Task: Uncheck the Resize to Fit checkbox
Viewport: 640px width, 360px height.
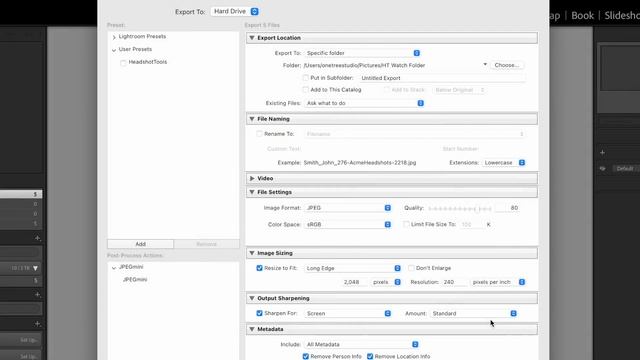Action: 259,268
